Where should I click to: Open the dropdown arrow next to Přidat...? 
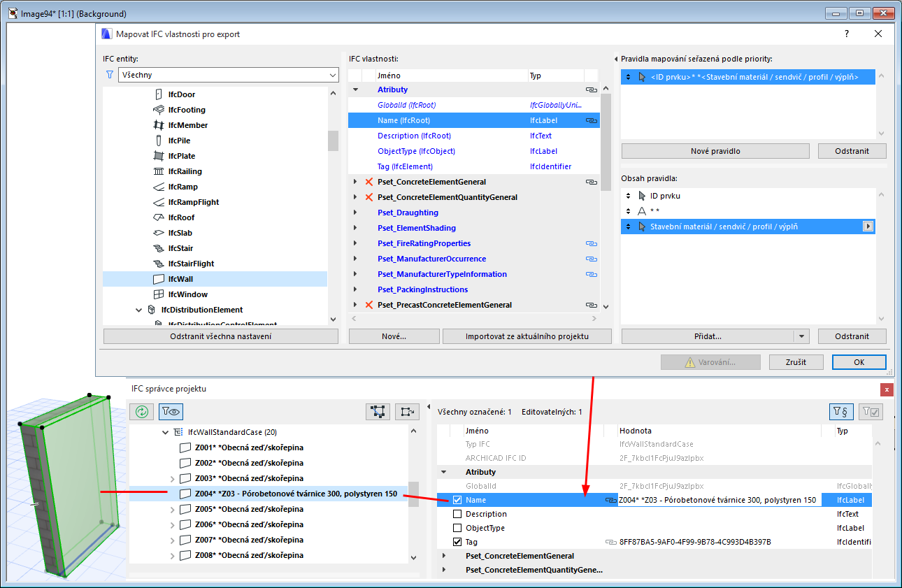pyautogui.click(x=802, y=336)
